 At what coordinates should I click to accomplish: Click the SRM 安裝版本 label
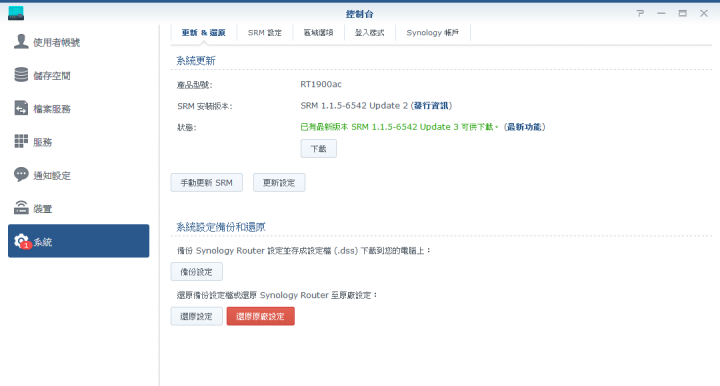[205, 106]
